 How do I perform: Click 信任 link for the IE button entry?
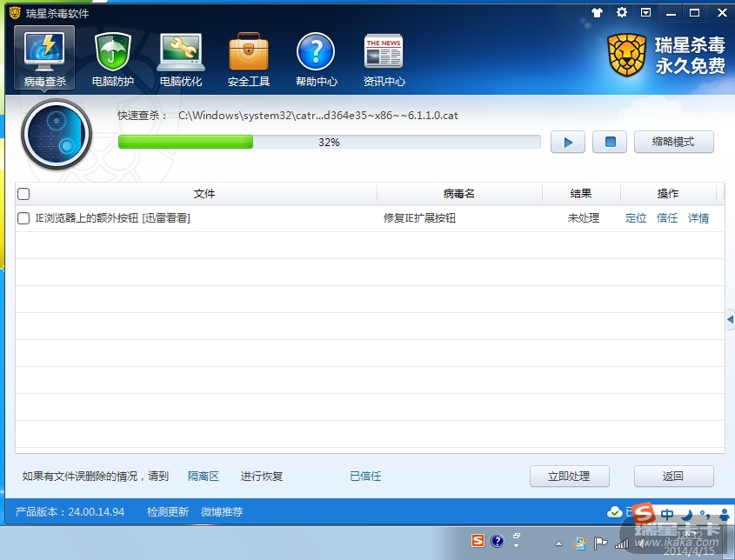tap(667, 218)
